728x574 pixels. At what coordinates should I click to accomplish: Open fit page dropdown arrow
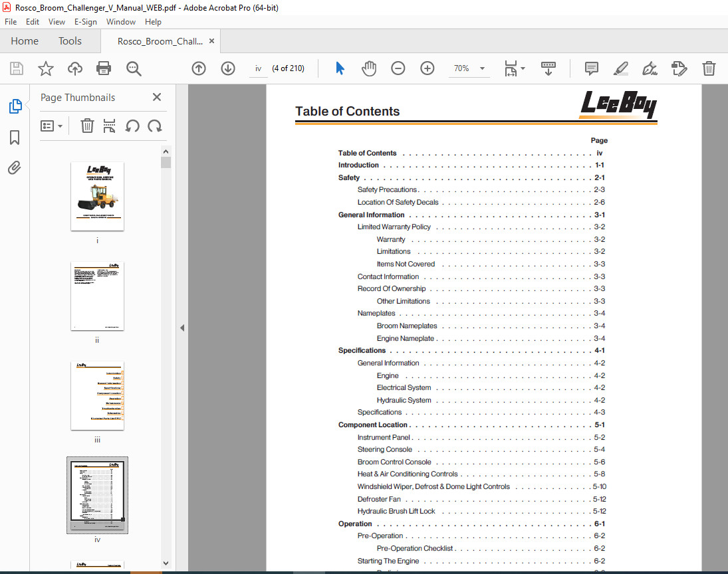[523, 68]
